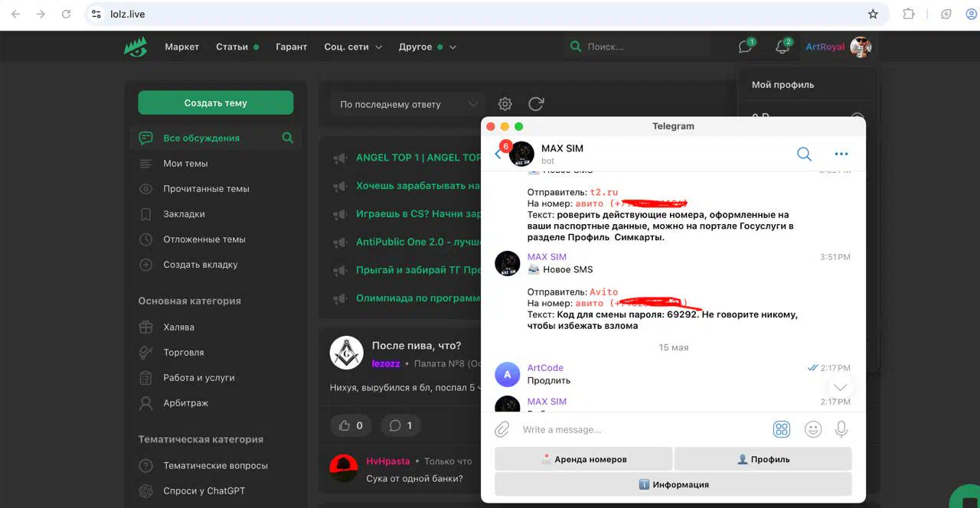The image size is (980, 508).
Task: Refresh the thread list
Action: point(536,104)
